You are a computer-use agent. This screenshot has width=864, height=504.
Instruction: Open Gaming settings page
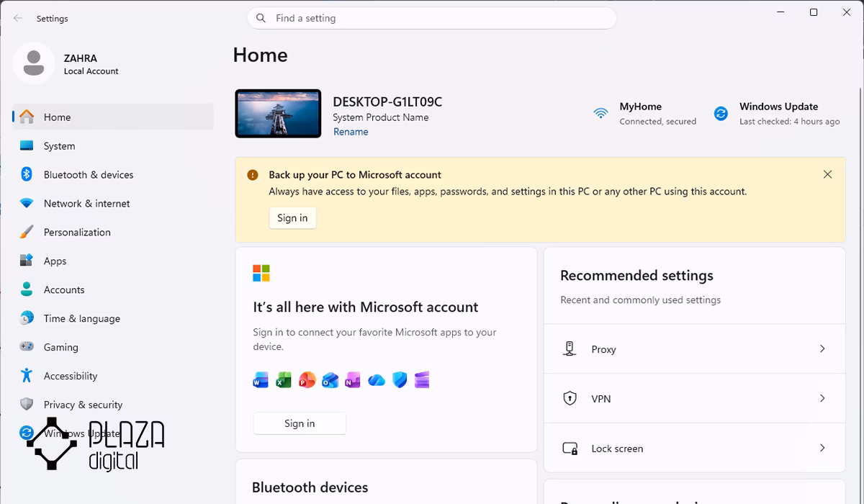coord(113,347)
